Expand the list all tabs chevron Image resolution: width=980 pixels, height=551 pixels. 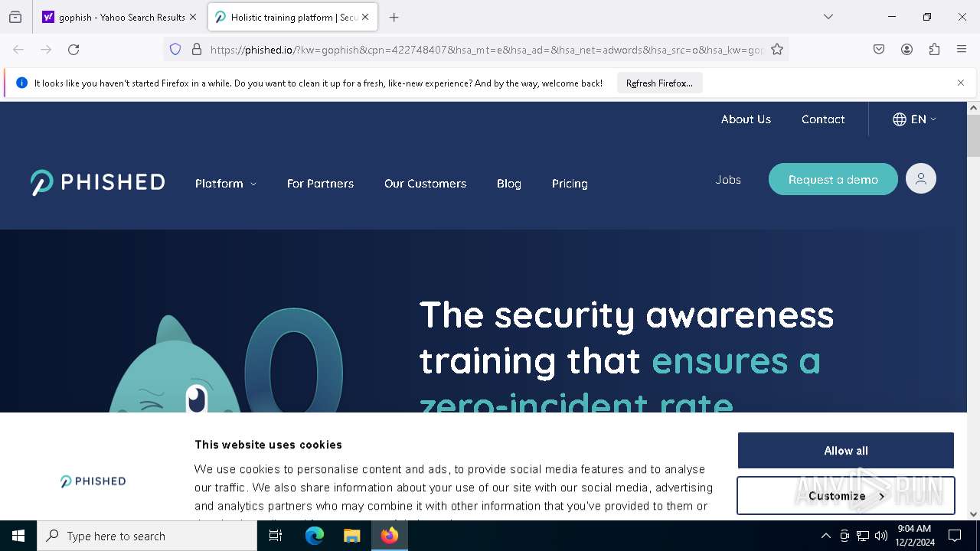coord(828,17)
